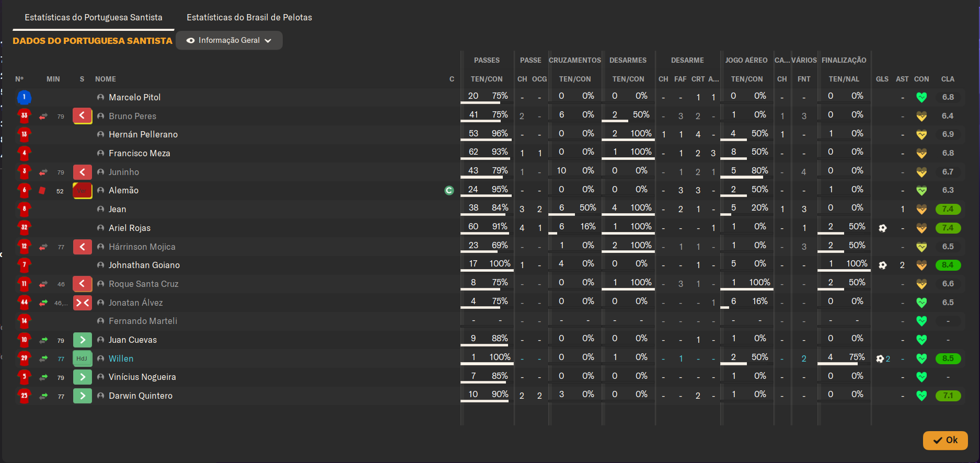The height and width of the screenshot is (463, 980).
Task: Click the condition heart for Vinícius Nogueira
Action: pos(921,377)
